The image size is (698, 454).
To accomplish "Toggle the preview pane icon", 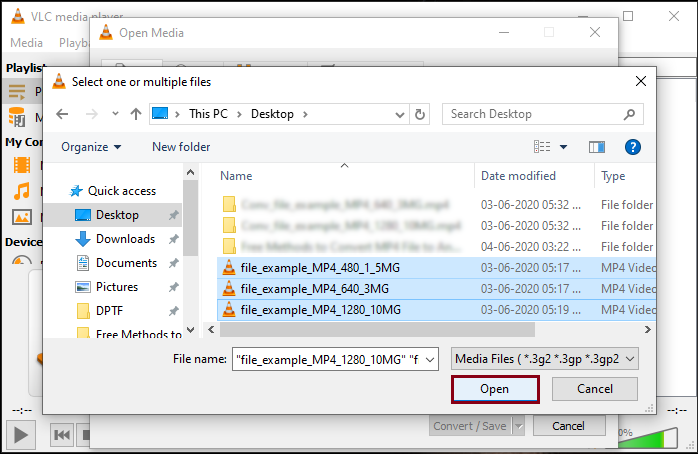I will tap(597, 147).
